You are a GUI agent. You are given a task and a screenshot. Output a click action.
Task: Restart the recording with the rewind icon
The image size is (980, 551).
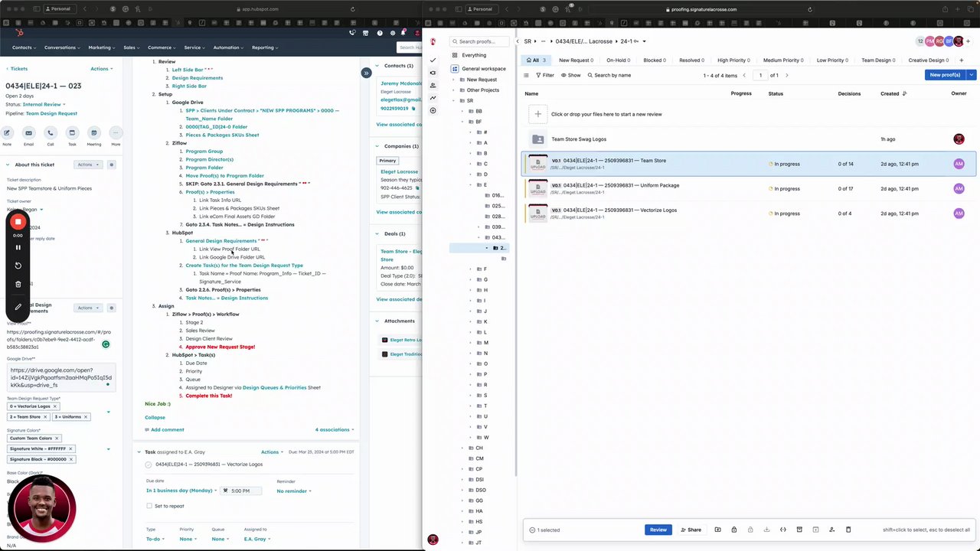tap(18, 266)
